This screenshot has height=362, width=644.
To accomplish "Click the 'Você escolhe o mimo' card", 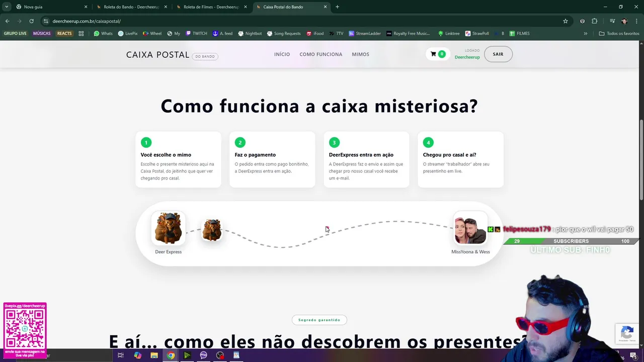I will [178, 159].
